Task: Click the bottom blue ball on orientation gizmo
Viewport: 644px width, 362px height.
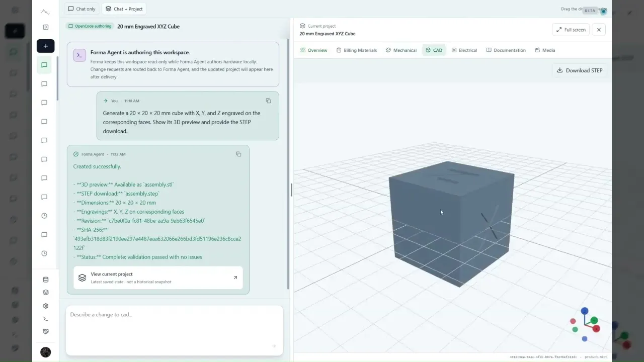Action: coord(585,339)
